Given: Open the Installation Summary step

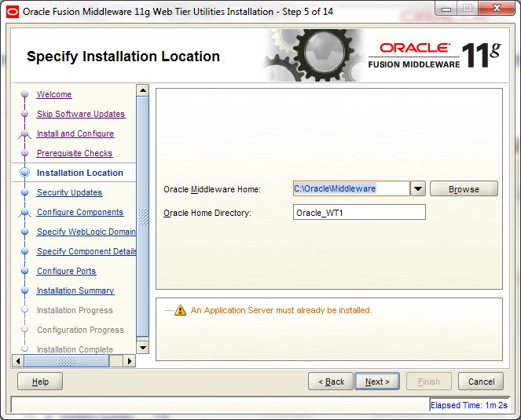Looking at the screenshot, I should click(x=75, y=290).
